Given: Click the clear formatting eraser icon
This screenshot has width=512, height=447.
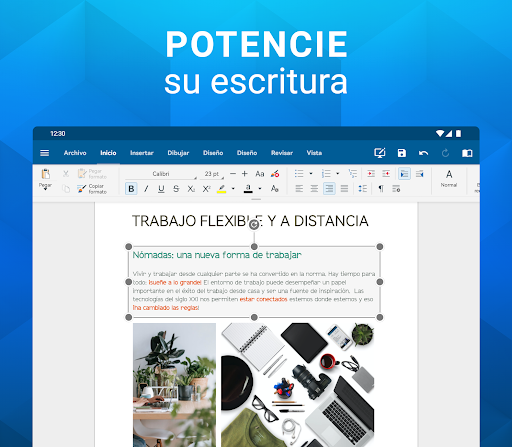Looking at the screenshot, I should click(275, 174).
